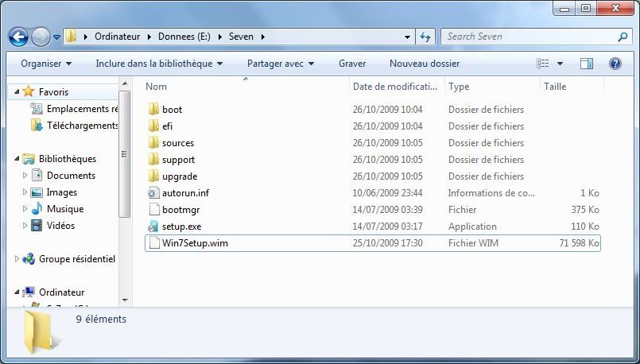The height and width of the screenshot is (364, 640).
Task: Open address bar history dropdown
Action: (407, 37)
